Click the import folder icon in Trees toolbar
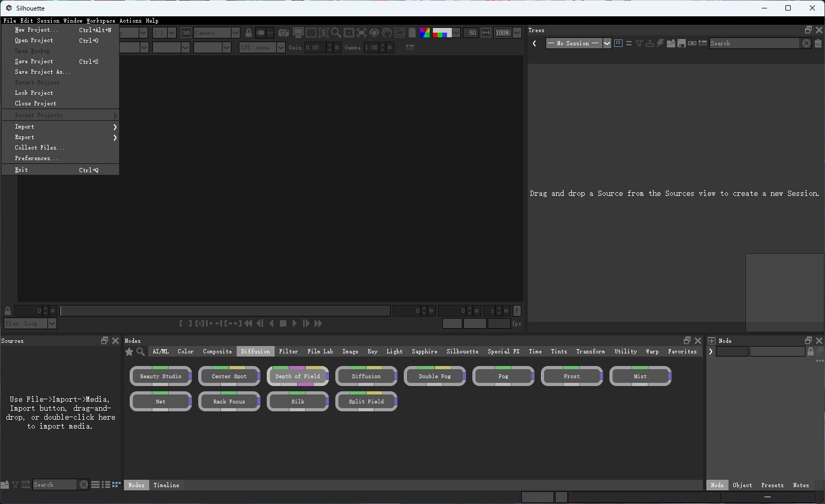Viewport: 825px width, 504px height. [671, 43]
